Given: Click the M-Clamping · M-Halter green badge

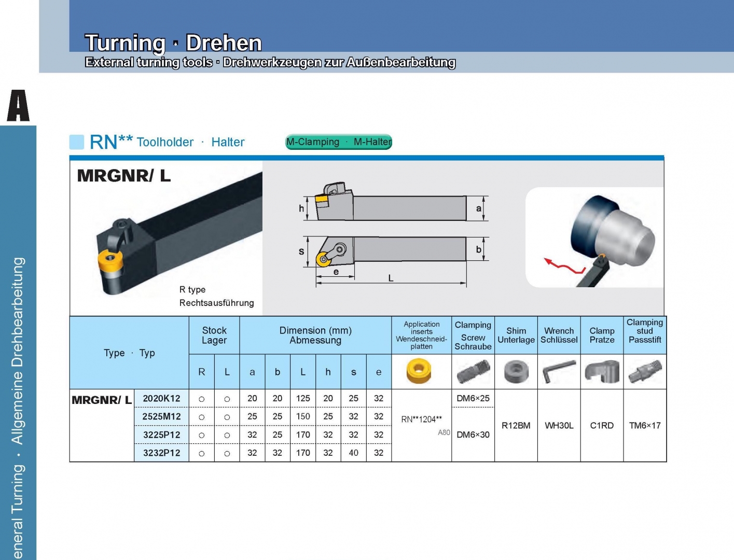Looking at the screenshot, I should tap(339, 142).
